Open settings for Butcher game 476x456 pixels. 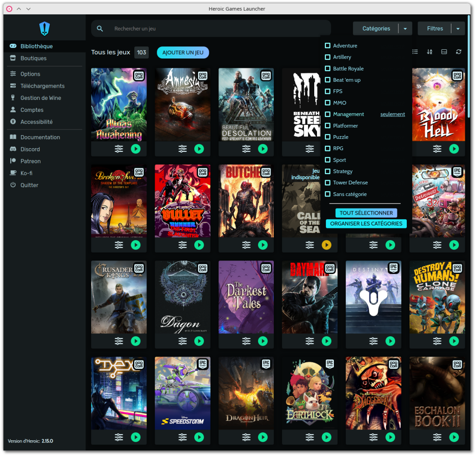coord(246,245)
